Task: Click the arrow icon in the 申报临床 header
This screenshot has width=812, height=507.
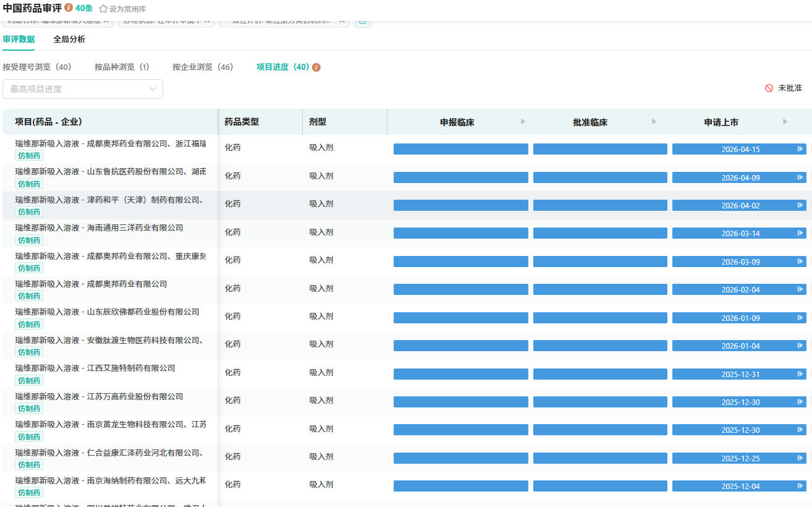Action: pyautogui.click(x=523, y=122)
